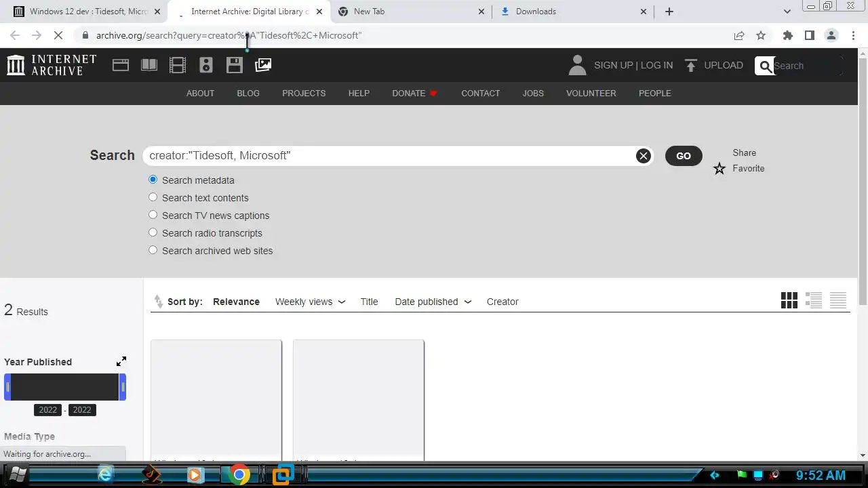Click the GO search button

[x=684, y=156]
